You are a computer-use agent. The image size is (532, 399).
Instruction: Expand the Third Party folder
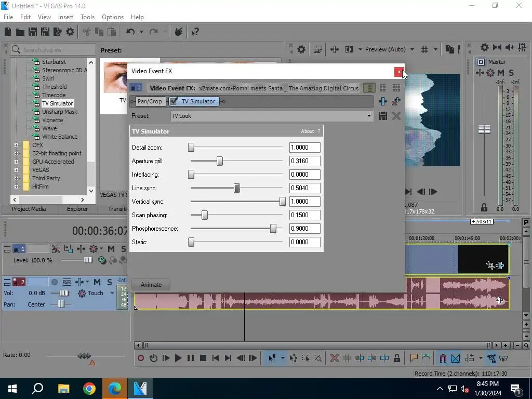click(x=16, y=179)
